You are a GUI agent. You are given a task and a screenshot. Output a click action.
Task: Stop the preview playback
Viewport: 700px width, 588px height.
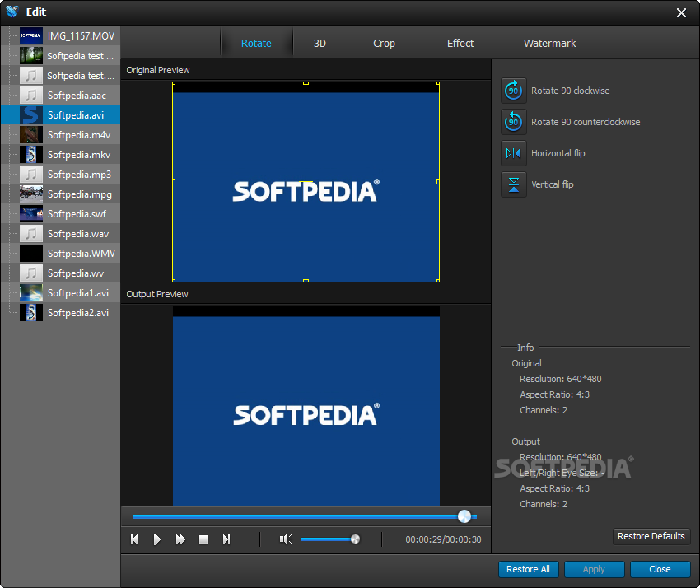coord(203,539)
